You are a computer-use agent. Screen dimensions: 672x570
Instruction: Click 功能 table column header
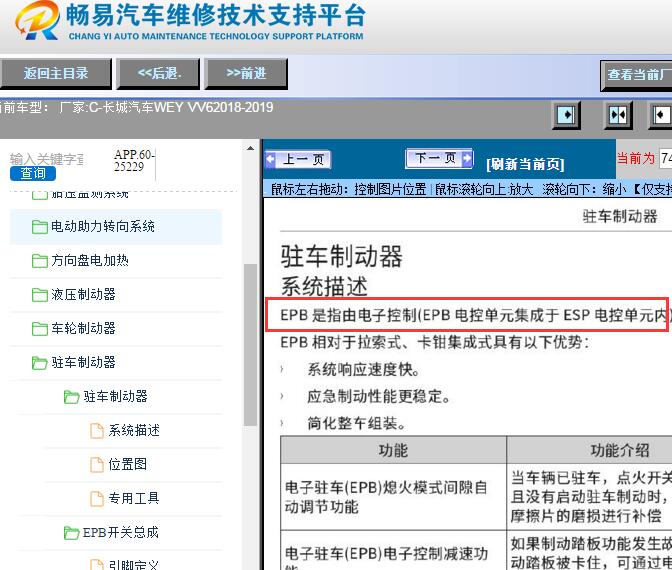[393, 450]
